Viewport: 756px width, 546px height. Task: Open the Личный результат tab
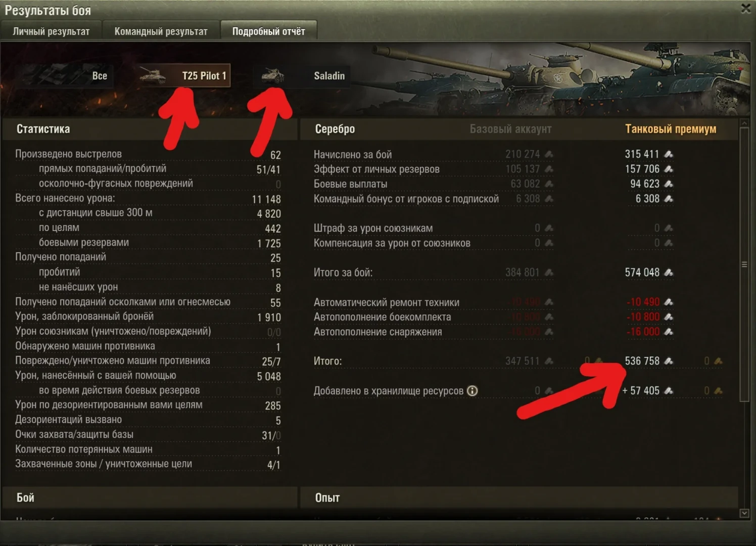(x=51, y=31)
